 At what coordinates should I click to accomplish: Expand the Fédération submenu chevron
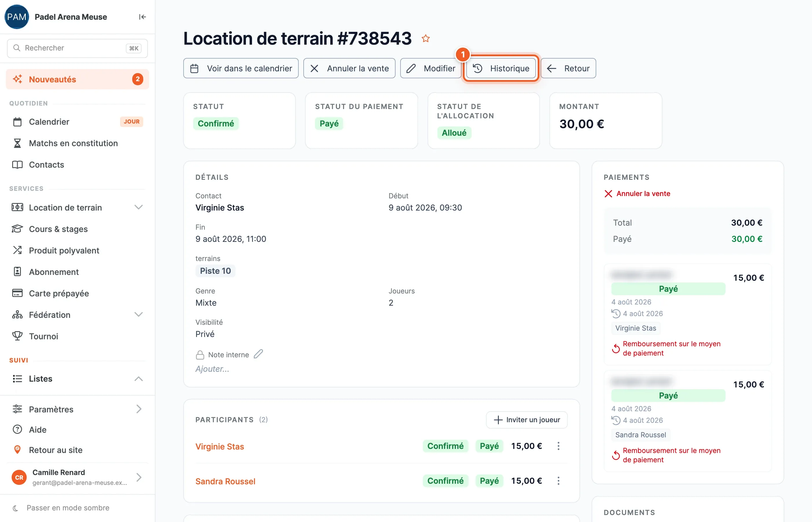click(138, 315)
